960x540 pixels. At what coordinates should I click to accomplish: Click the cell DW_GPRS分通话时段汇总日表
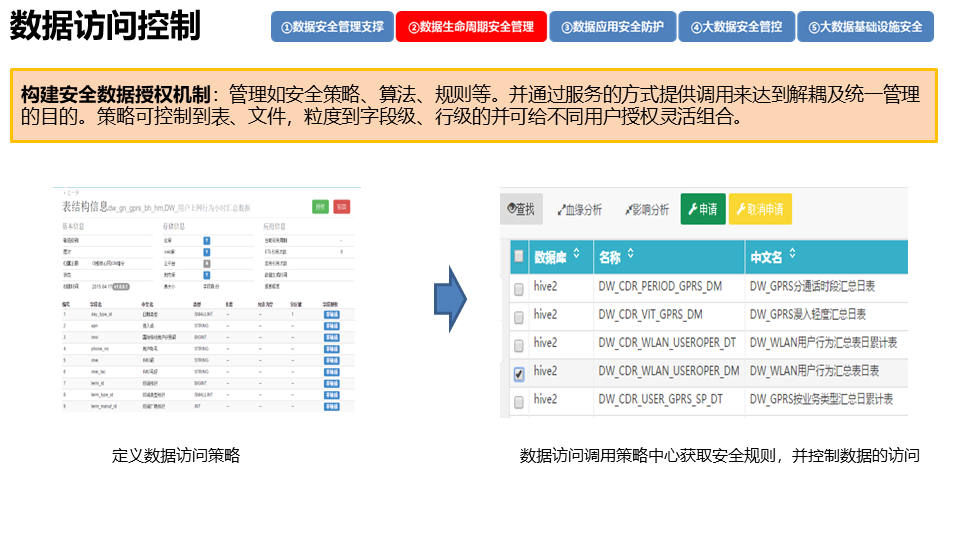click(x=812, y=287)
